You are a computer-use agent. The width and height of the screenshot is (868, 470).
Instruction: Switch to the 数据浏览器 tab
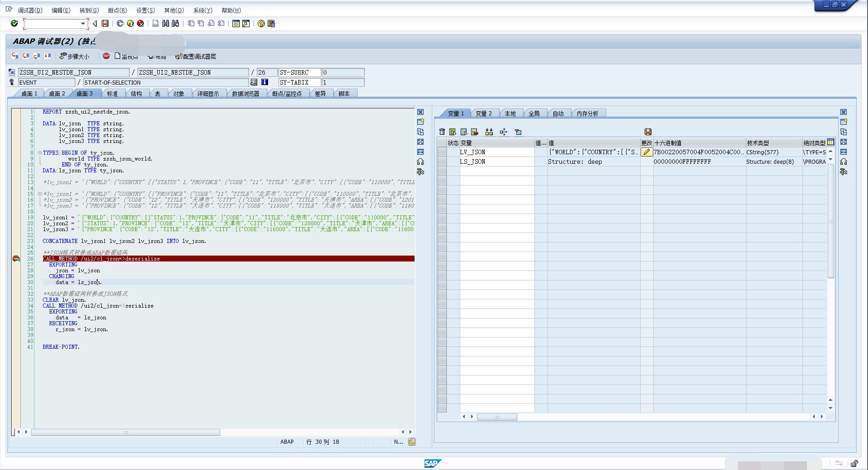(245, 94)
